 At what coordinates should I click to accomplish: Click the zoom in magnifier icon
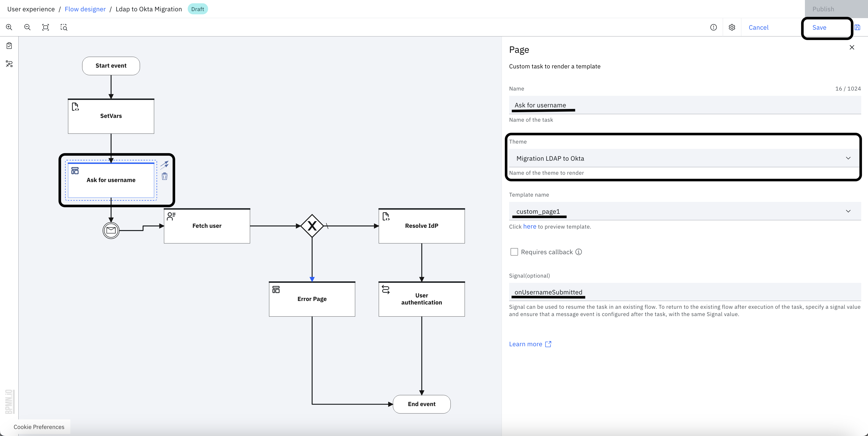tap(9, 27)
